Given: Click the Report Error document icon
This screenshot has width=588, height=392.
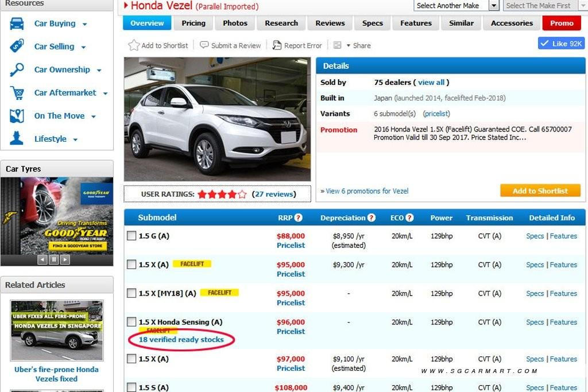Looking at the screenshot, I should [277, 45].
